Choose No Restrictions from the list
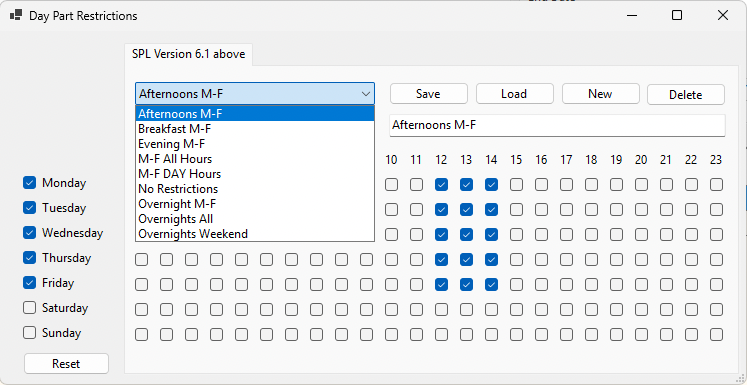 [x=255, y=189]
